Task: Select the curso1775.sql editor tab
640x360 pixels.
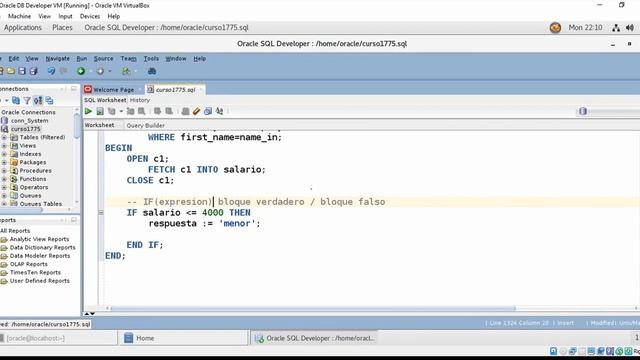Action: (176, 89)
